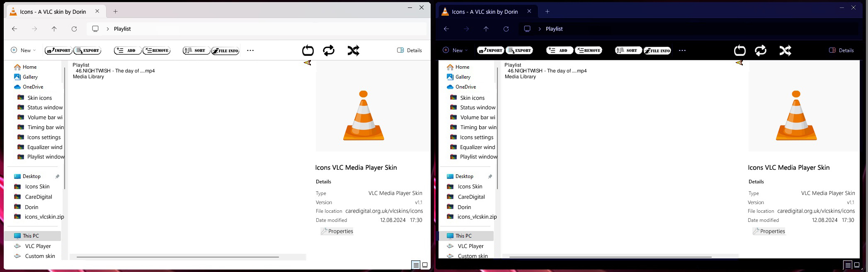Click the playlist horizontal scrollbar in dark window

(x=610, y=257)
